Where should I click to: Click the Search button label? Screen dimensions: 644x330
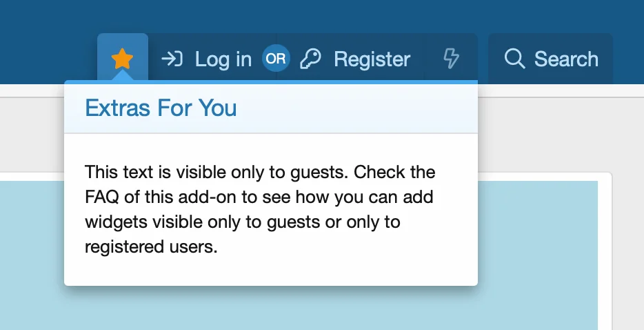coord(566,59)
